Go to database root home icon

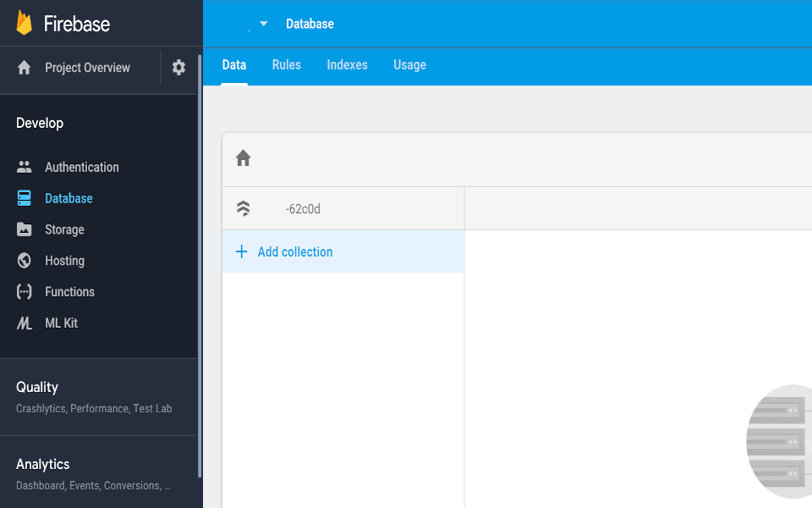(x=244, y=158)
